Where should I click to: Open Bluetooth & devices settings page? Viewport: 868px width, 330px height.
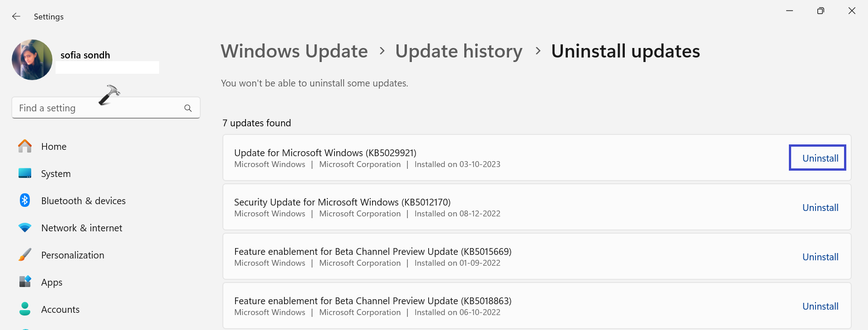coord(83,201)
